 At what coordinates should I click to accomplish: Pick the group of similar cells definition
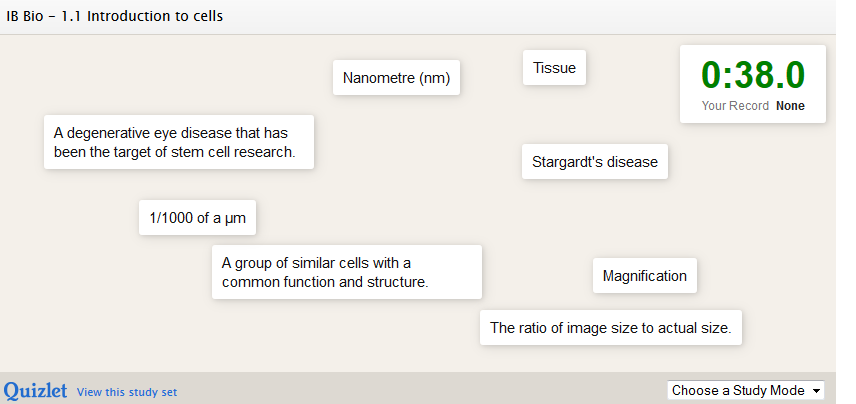coord(347,272)
